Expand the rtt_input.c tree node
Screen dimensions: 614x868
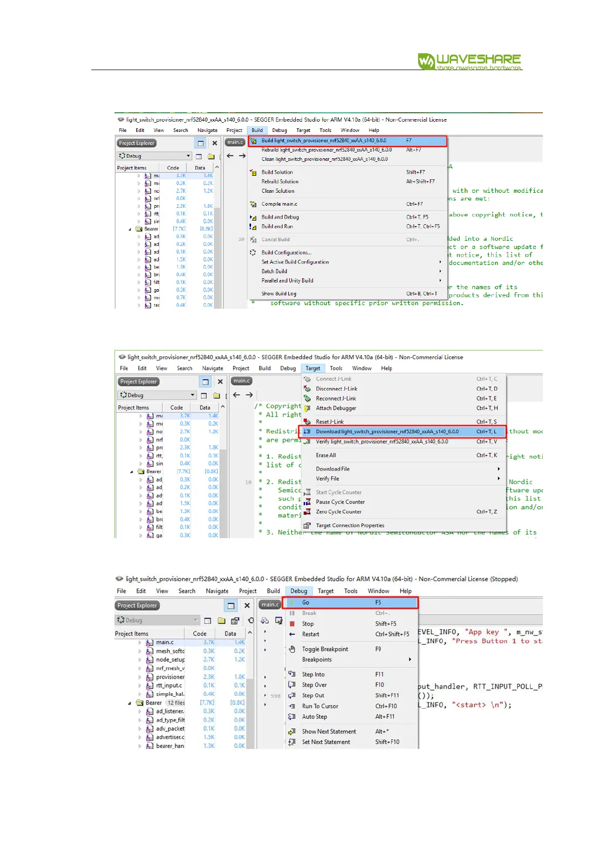140,686
